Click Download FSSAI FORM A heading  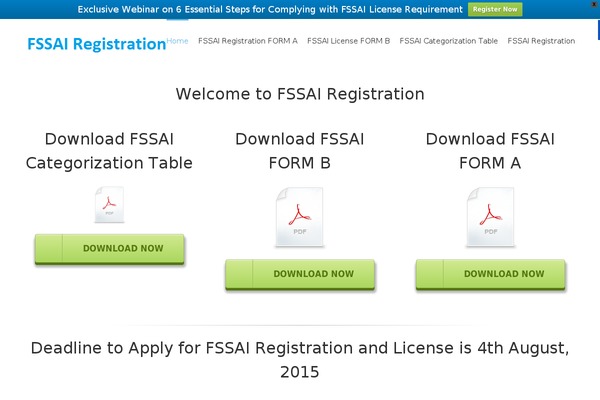coord(490,151)
